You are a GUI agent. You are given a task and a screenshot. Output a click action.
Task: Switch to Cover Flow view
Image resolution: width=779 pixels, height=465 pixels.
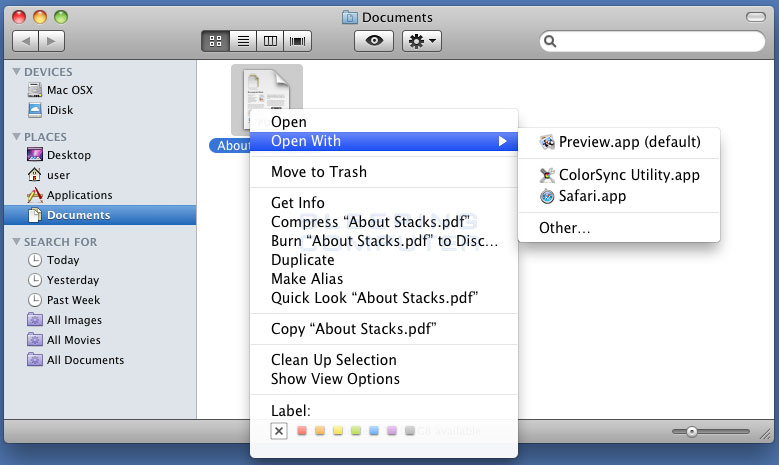pos(298,41)
